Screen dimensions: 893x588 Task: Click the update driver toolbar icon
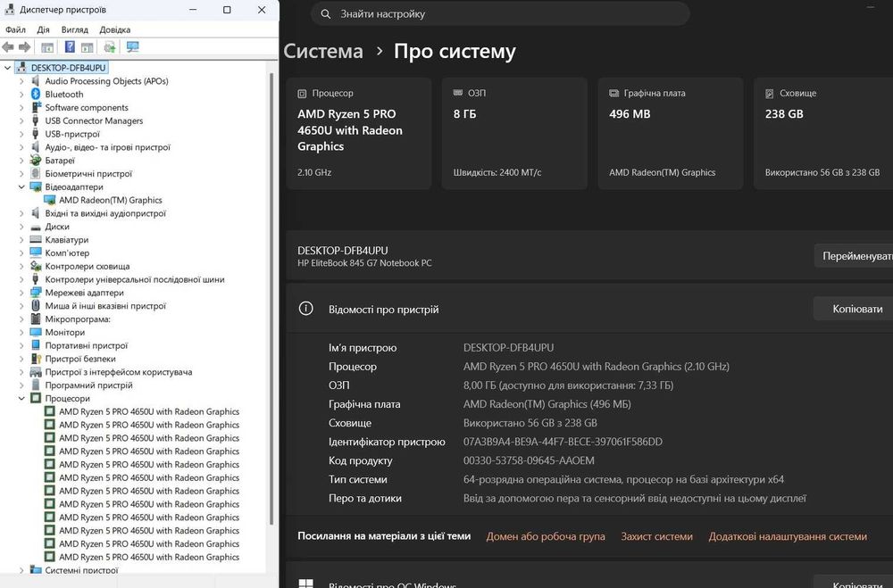click(110, 47)
